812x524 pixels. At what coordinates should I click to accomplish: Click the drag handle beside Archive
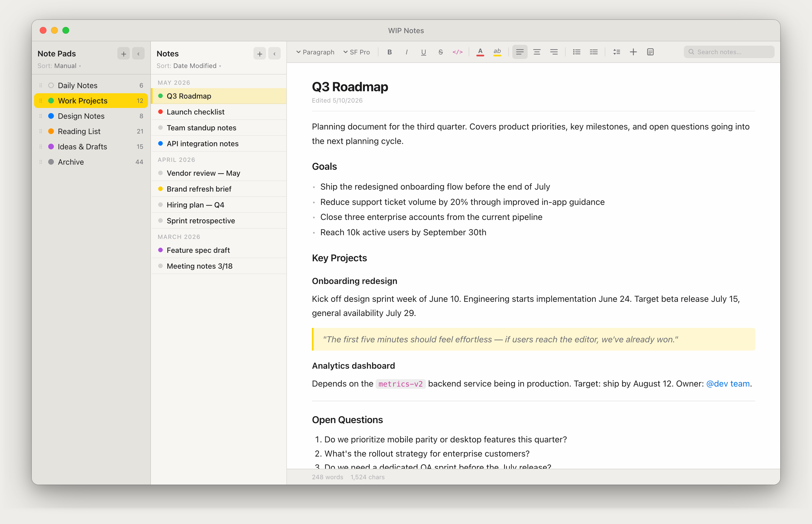point(41,162)
